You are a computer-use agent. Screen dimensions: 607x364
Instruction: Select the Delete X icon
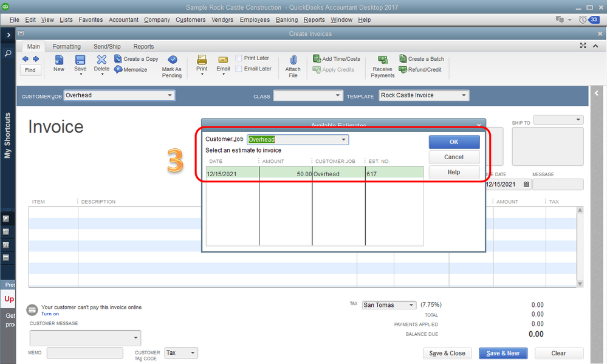point(101,59)
